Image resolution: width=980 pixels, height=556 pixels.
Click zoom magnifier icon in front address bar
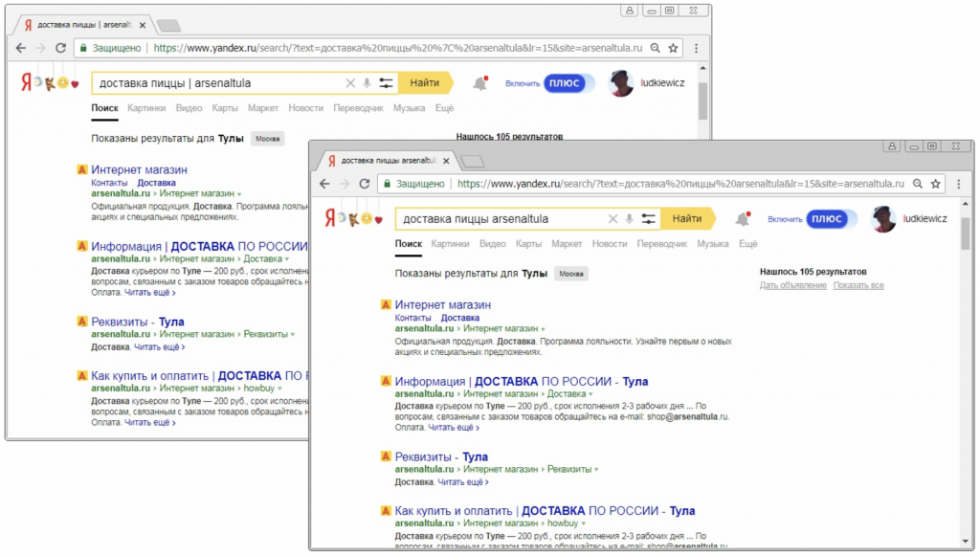(918, 184)
